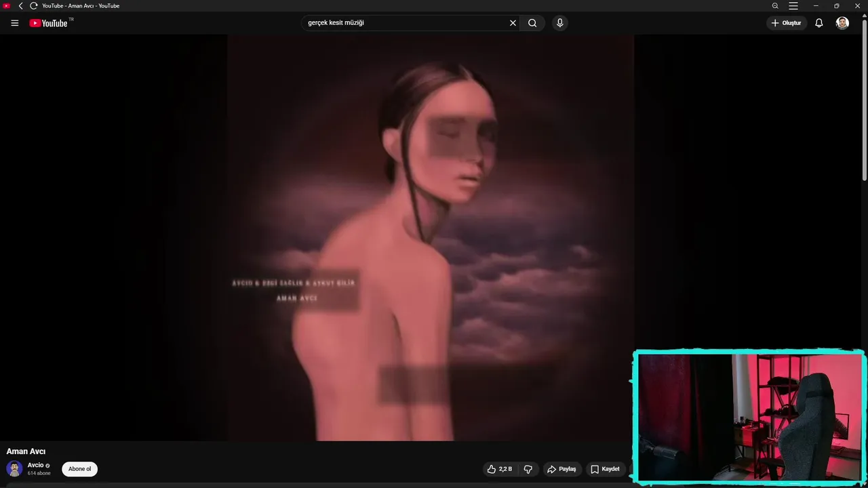Open the browser title bar search icon

(775, 5)
